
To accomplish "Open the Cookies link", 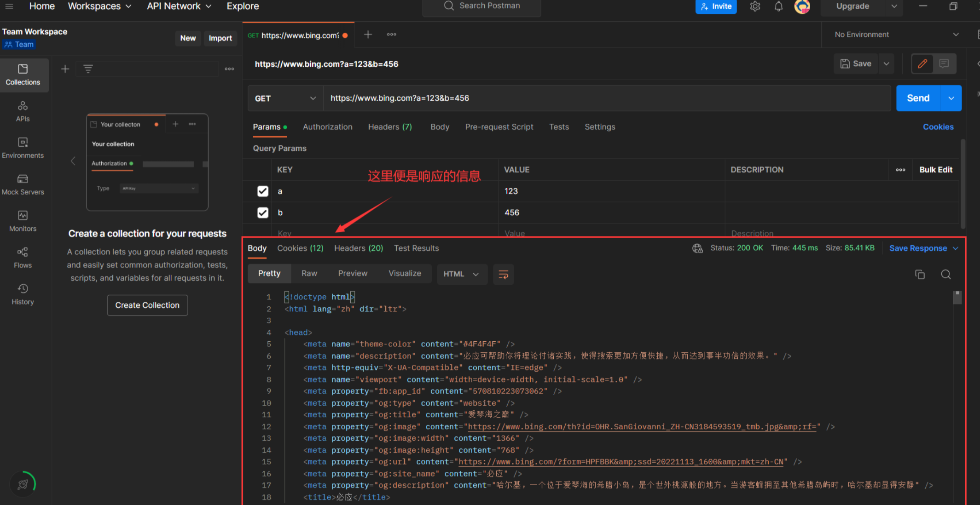I will (938, 127).
